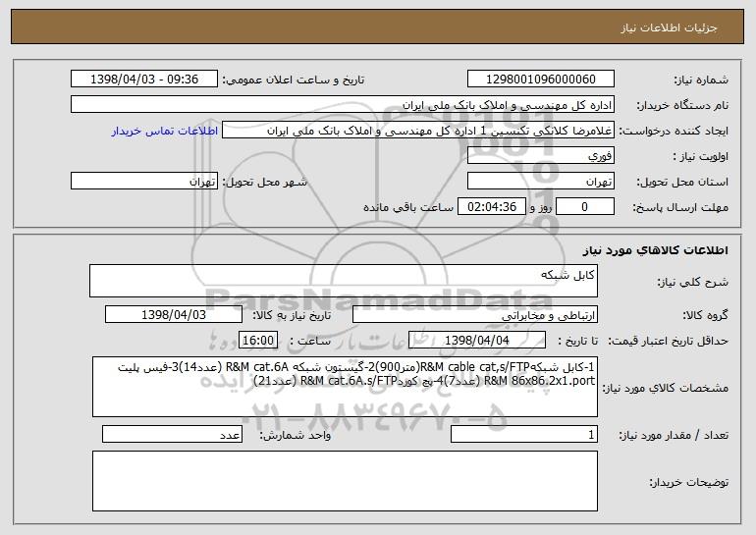The image size is (756, 535).
Task: Click the label ایجاد کننده درخواست
Action: (674, 132)
